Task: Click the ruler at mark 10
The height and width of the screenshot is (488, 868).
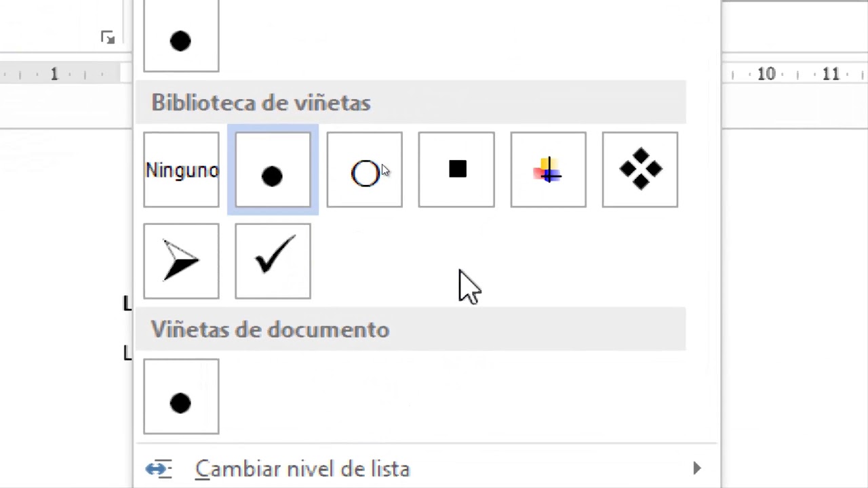Action: coord(766,75)
